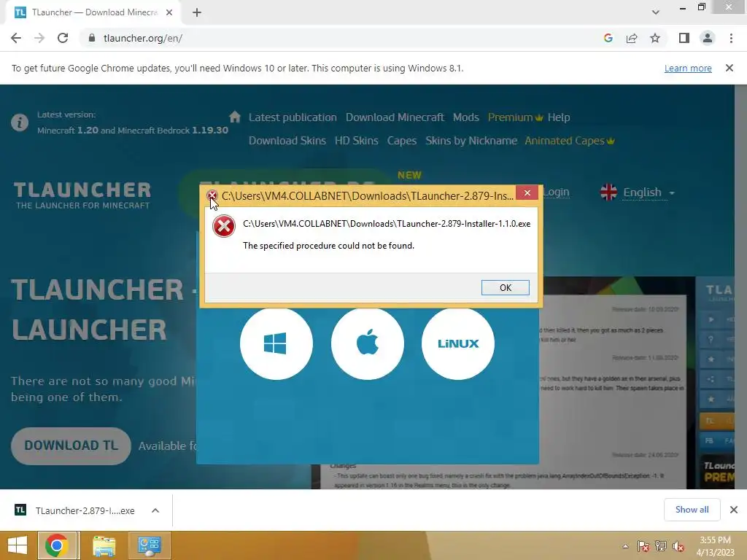View site information via lock icon
The width and height of the screenshot is (747, 560).
92,38
